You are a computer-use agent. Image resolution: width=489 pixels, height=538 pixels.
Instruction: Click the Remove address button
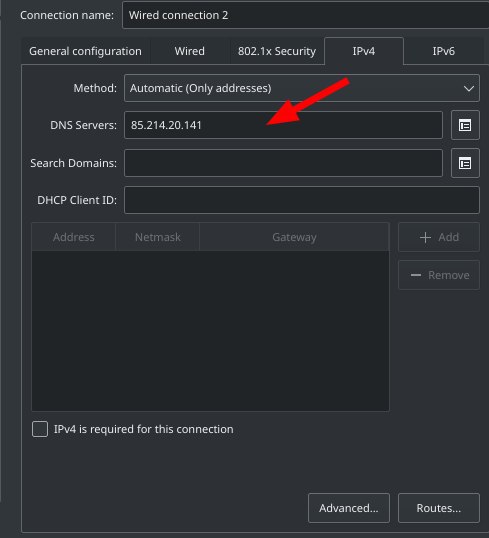point(439,275)
